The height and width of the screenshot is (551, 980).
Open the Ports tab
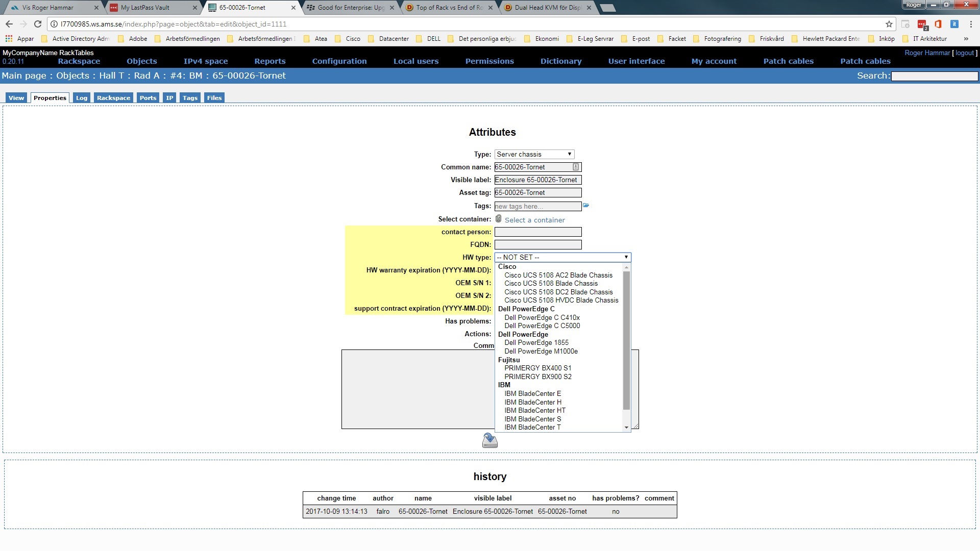[x=148, y=98]
